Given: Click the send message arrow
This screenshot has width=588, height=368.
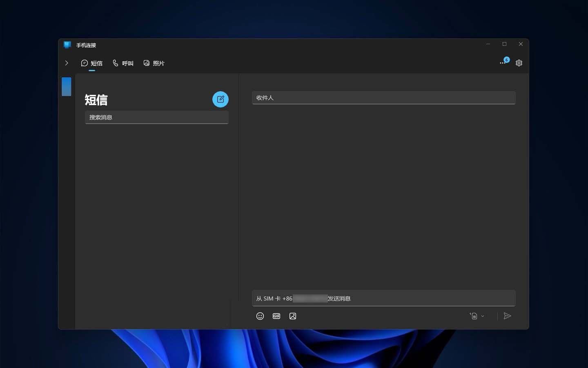Looking at the screenshot, I should pos(507,316).
